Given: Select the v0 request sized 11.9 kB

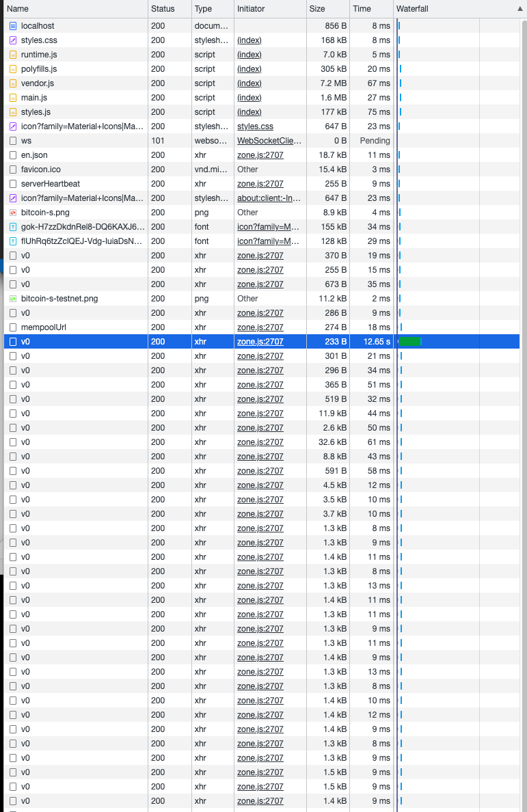Looking at the screenshot, I should [25, 414].
